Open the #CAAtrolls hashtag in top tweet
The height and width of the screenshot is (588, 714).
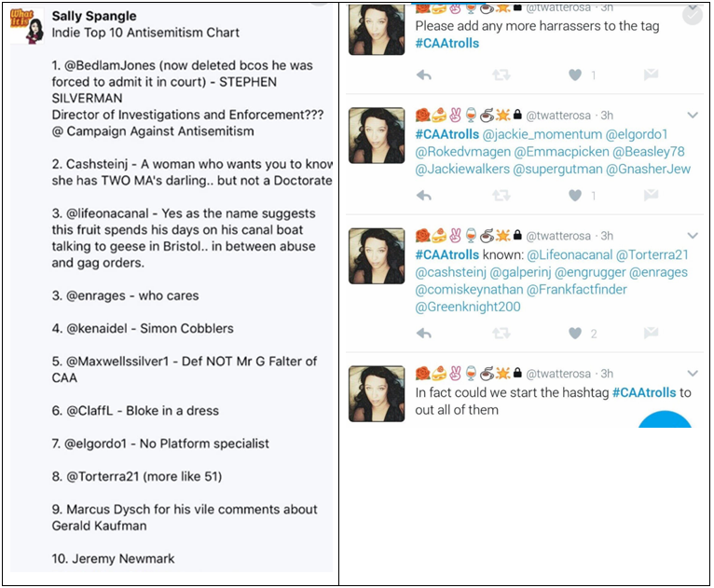[446, 43]
